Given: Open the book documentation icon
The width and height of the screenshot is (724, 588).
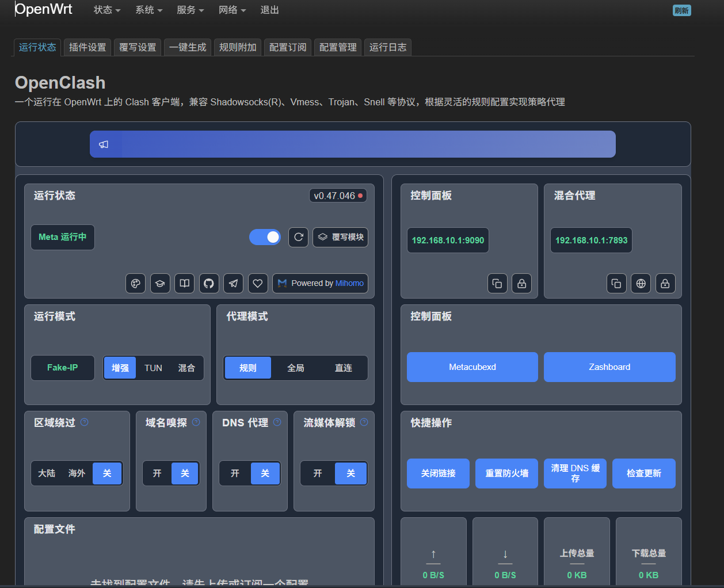Looking at the screenshot, I should (184, 283).
